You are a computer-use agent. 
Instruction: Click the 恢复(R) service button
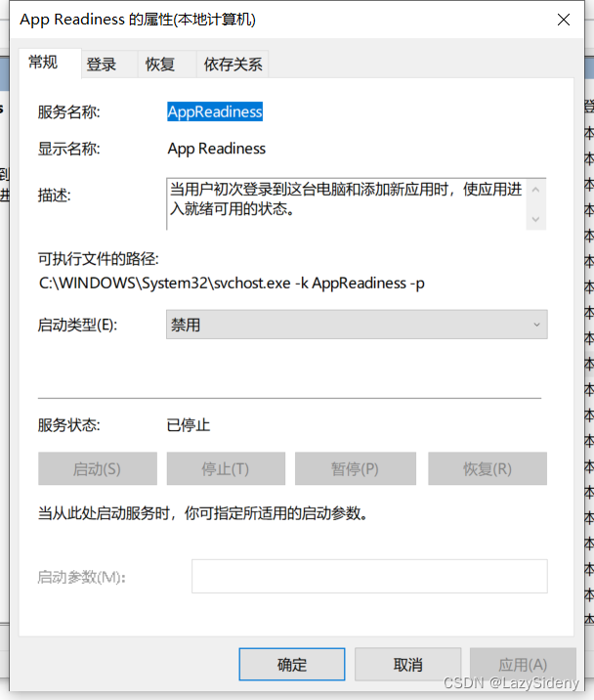coord(488,468)
